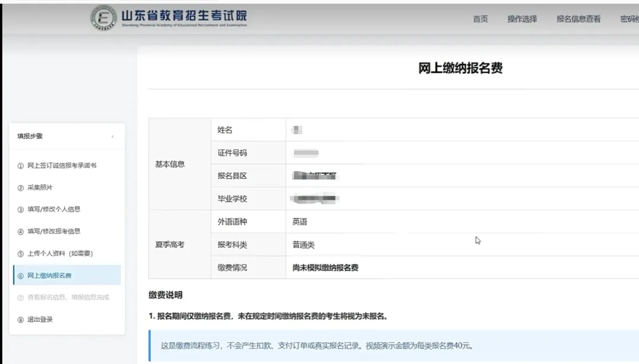Click the 缴费情况 label cell

tap(248, 268)
